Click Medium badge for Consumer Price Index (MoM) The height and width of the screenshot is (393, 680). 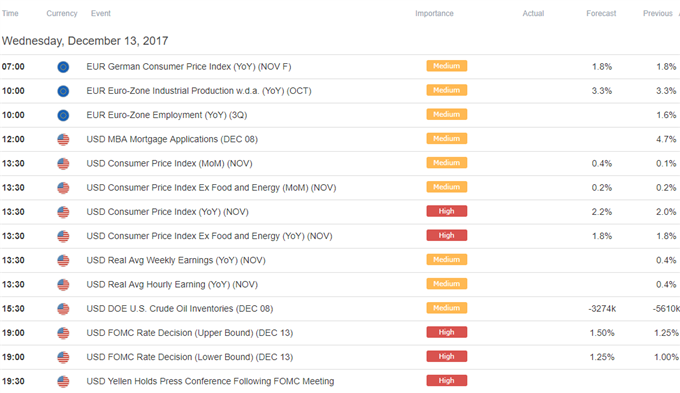[447, 163]
